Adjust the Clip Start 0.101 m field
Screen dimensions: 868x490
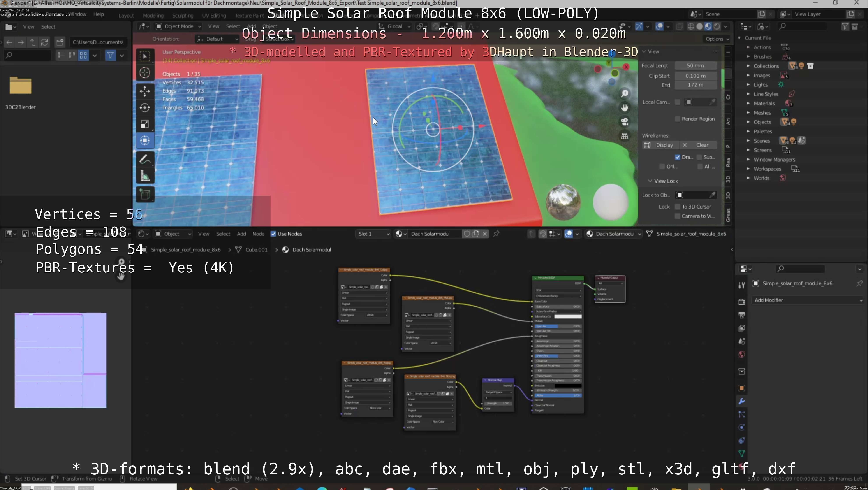coord(695,76)
